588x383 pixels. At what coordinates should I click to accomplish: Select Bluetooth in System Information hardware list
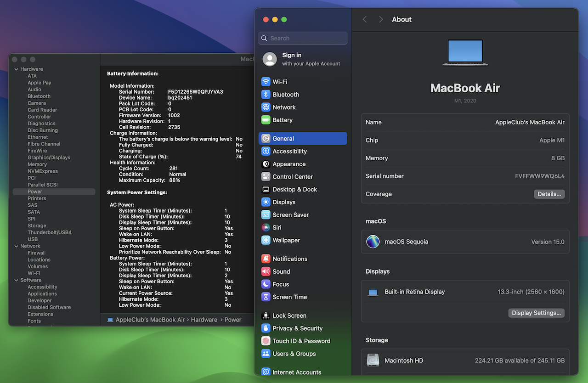tap(39, 96)
